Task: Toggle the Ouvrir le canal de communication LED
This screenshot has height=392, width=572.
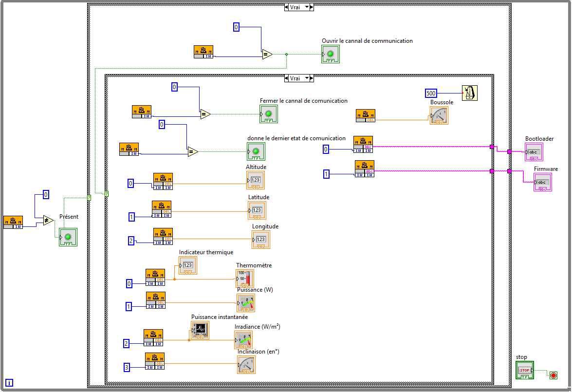Action: click(330, 54)
